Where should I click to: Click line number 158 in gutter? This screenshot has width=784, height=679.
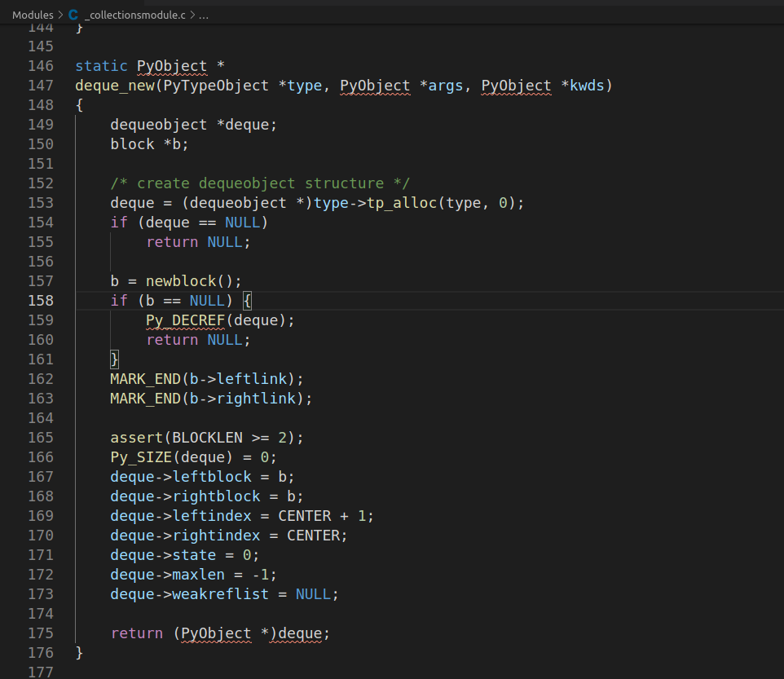[x=41, y=301]
